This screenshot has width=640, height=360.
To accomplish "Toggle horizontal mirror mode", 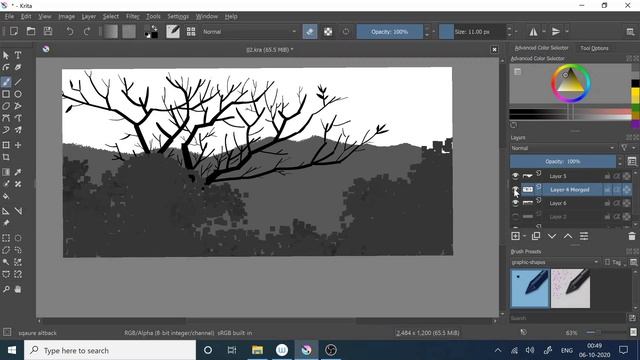I will pyautogui.click(x=533, y=31).
